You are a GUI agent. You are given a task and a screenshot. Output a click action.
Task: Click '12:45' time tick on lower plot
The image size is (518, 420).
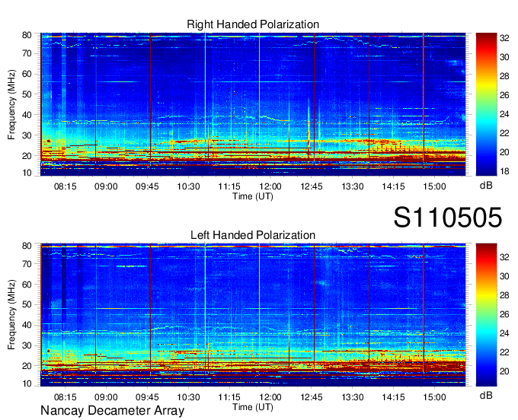point(312,397)
